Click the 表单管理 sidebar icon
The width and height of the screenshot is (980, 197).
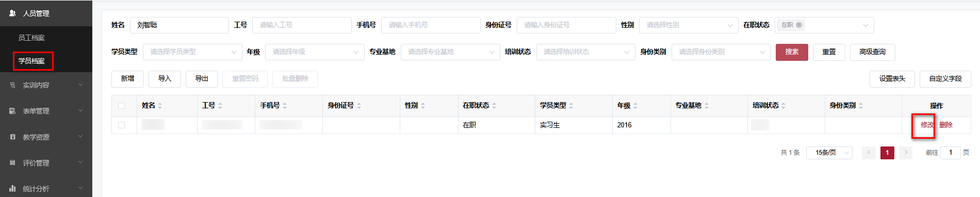[12, 111]
